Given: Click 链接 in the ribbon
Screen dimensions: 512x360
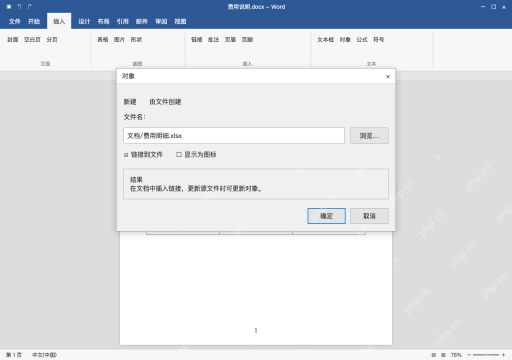Looking at the screenshot, I should [197, 39].
